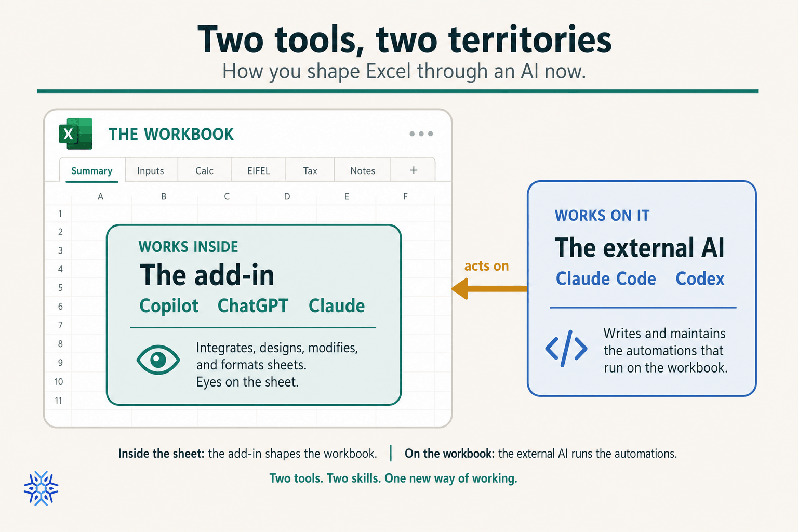Click the WORKS ON IT heading
Viewport: 798px width, 532px height.
coord(602,216)
